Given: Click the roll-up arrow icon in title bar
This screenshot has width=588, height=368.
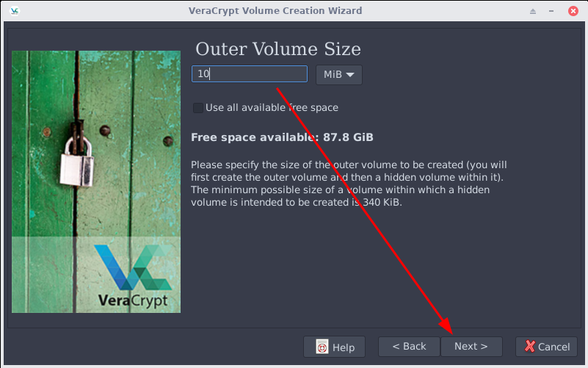Looking at the screenshot, I should click(x=533, y=11).
